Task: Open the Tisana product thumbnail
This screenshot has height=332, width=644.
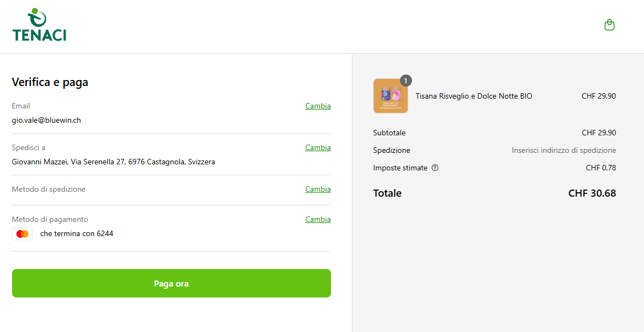Action: (x=390, y=96)
